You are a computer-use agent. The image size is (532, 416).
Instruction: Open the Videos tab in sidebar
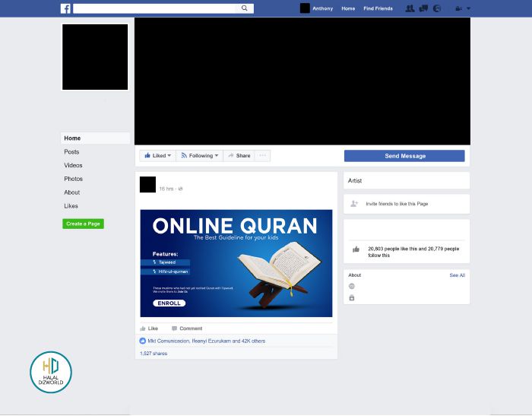pos(73,165)
